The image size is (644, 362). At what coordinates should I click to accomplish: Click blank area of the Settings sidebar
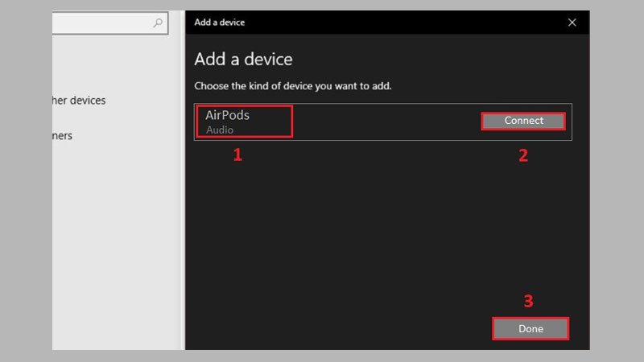[x=113, y=241]
